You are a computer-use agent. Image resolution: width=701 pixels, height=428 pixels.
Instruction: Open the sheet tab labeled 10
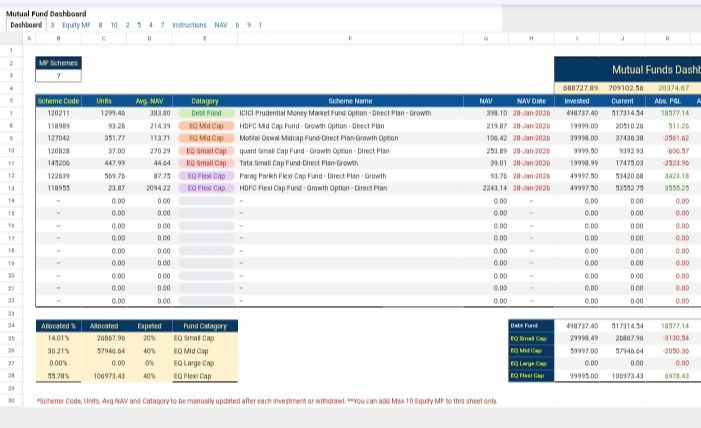coord(114,25)
